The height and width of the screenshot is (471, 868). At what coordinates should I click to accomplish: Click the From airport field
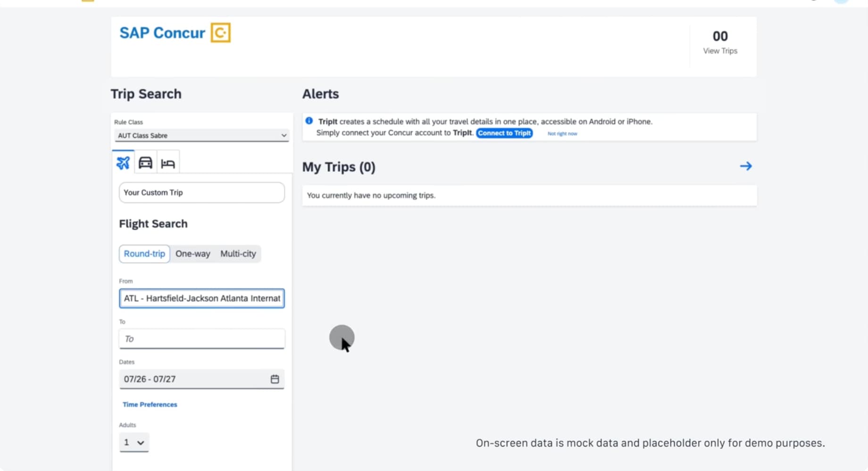202,298
